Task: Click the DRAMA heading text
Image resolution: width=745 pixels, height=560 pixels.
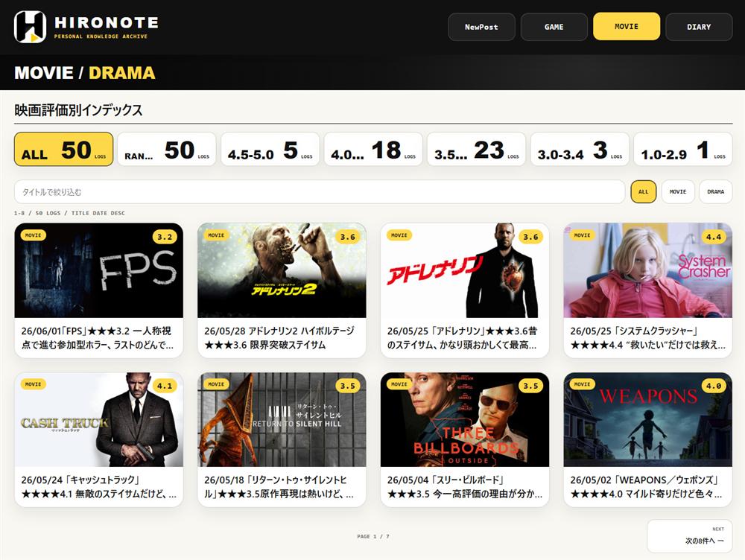Action: pyautogui.click(x=122, y=73)
